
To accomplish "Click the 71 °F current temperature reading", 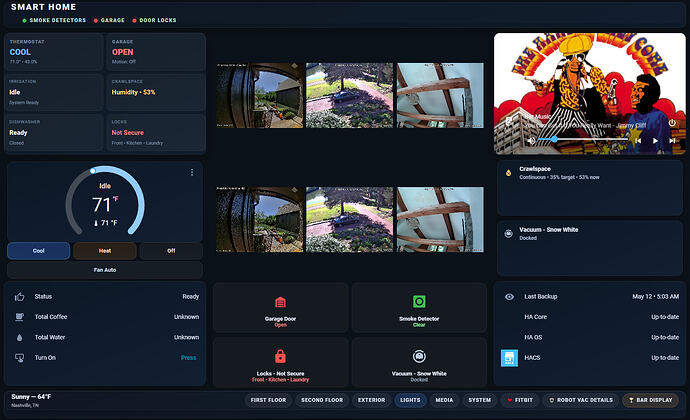I will pos(105,223).
